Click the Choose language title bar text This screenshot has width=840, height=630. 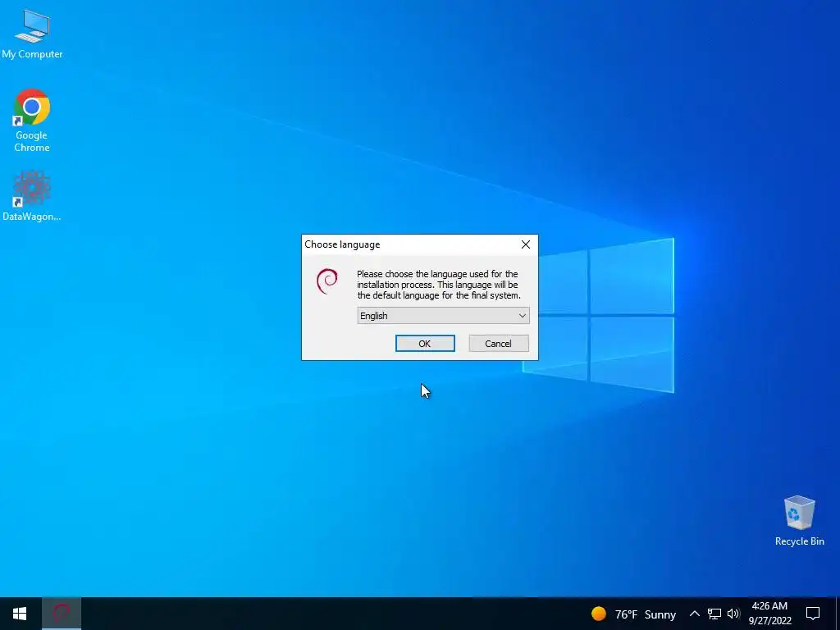tap(342, 244)
